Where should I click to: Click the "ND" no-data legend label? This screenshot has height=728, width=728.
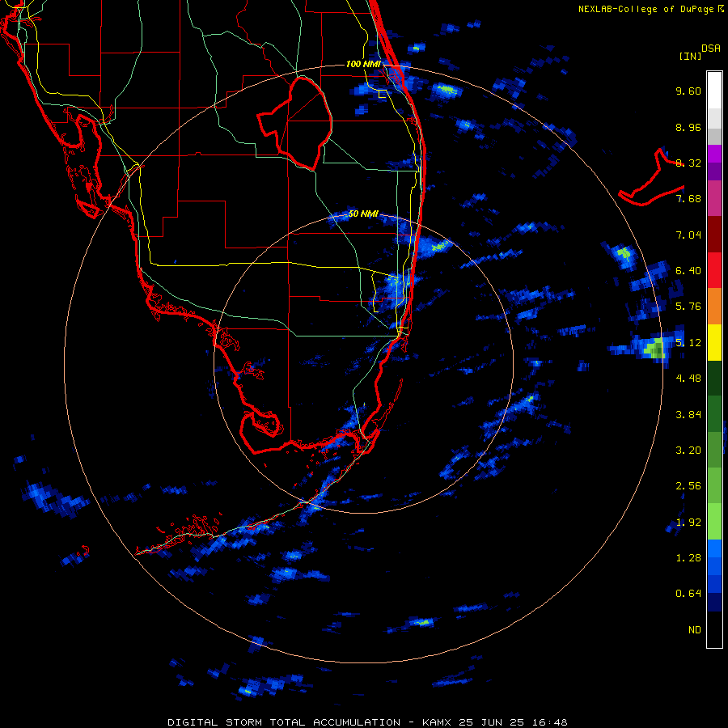click(695, 630)
